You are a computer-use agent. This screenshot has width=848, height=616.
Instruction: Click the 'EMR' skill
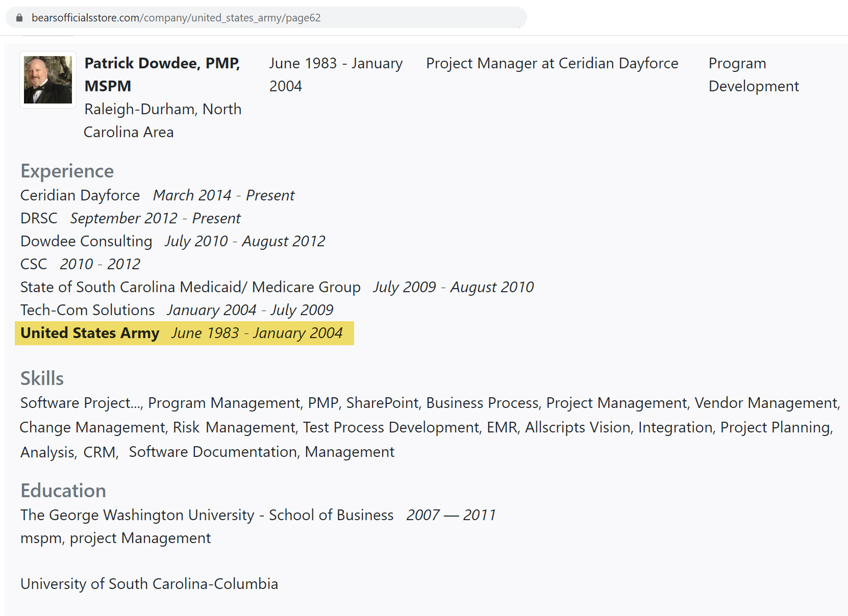click(x=502, y=427)
